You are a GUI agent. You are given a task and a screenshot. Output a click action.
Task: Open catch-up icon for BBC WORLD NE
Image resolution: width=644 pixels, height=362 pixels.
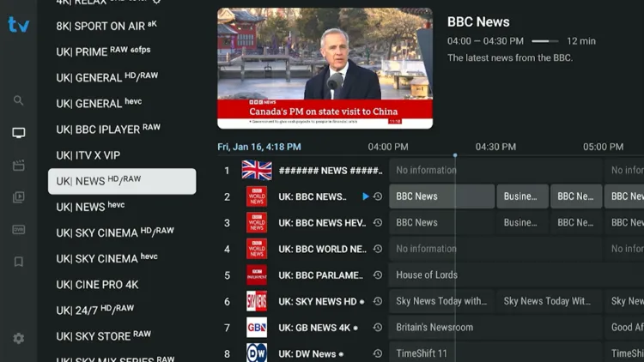click(378, 249)
